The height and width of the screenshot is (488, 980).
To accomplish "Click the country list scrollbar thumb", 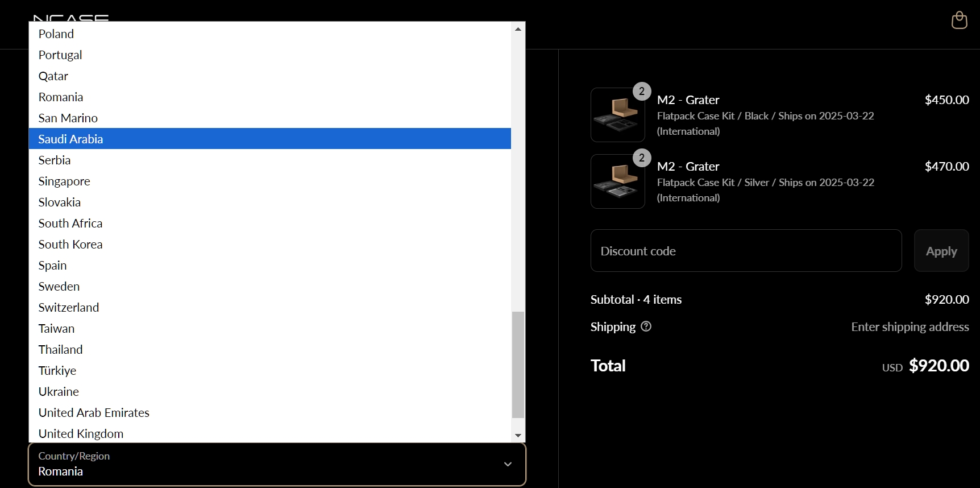I will [x=518, y=365].
